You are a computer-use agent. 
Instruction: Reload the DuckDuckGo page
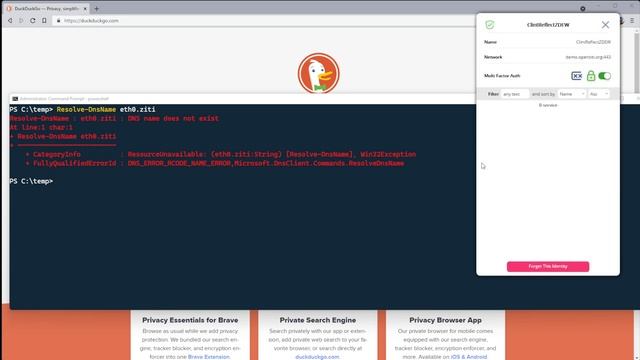(33, 20)
